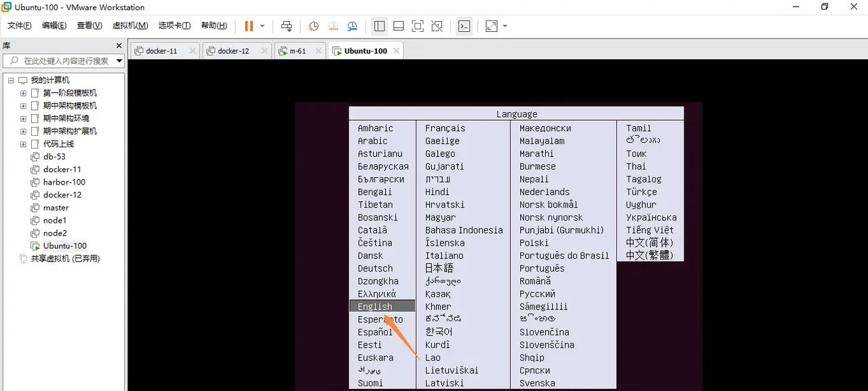
Task: Open the suspend button dropdown arrow
Action: click(x=262, y=26)
